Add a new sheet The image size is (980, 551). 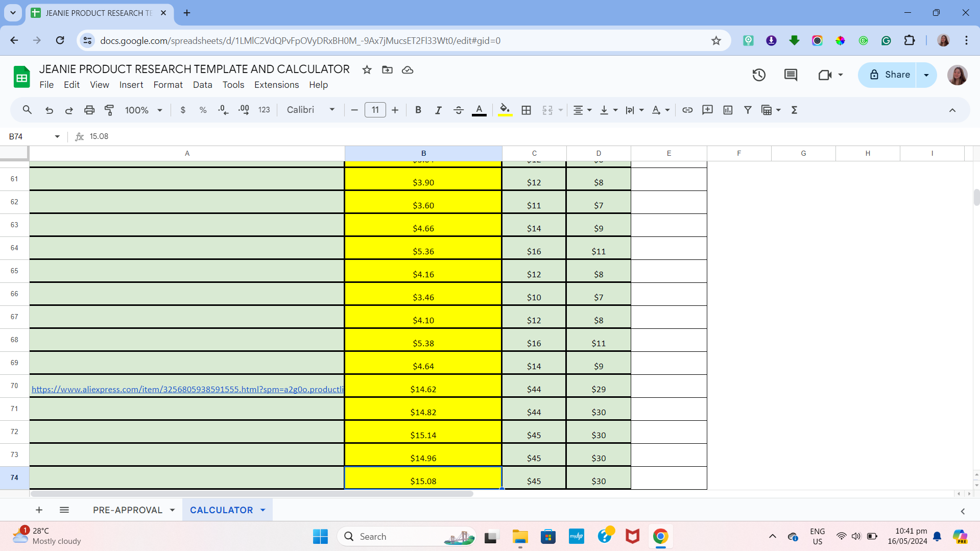click(39, 510)
